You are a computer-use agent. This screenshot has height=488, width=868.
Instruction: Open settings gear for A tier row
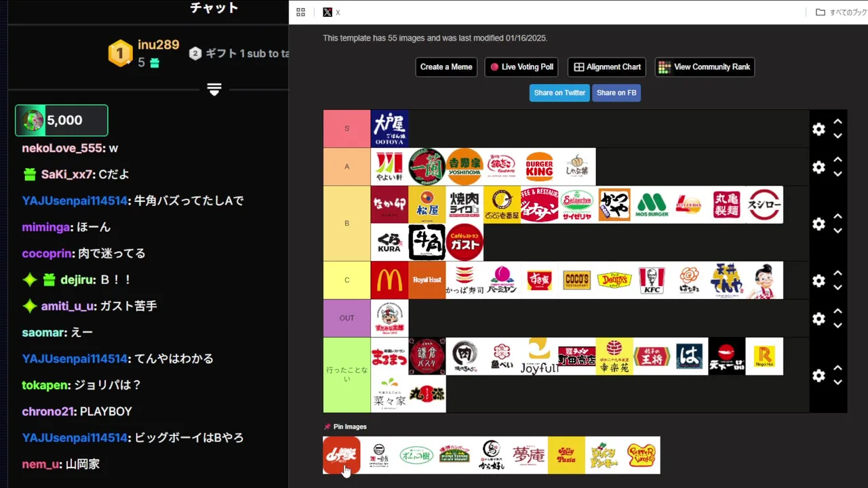coord(818,167)
